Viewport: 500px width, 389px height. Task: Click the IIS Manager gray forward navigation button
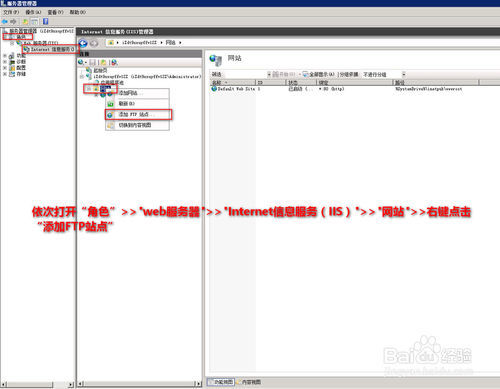pyautogui.click(x=94, y=43)
